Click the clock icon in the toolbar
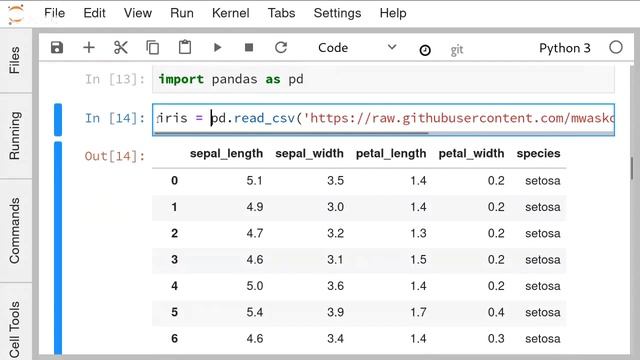 [x=425, y=50]
